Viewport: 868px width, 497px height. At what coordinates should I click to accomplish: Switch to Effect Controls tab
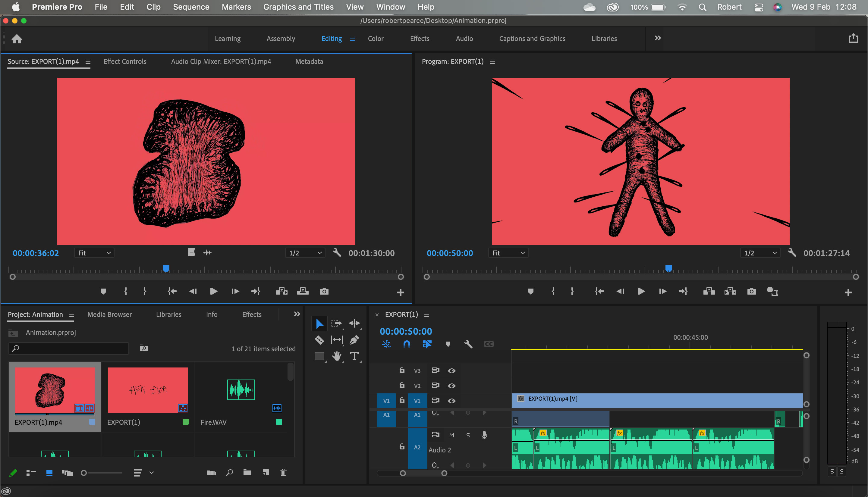(125, 61)
